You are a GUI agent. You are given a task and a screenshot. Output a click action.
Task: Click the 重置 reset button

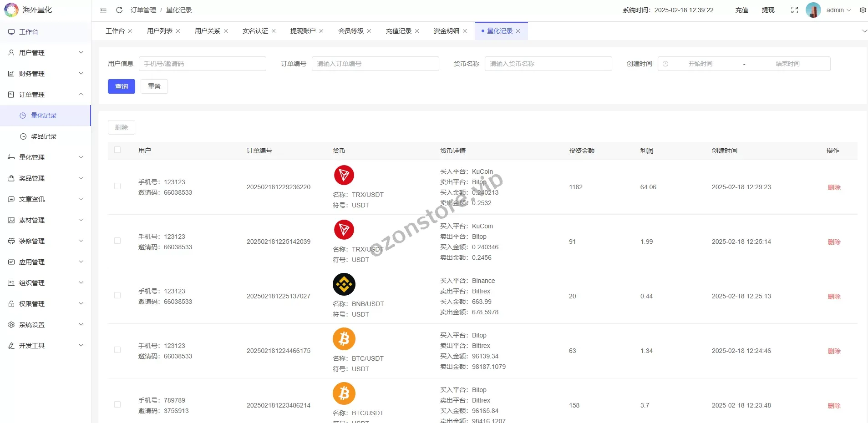click(x=154, y=86)
